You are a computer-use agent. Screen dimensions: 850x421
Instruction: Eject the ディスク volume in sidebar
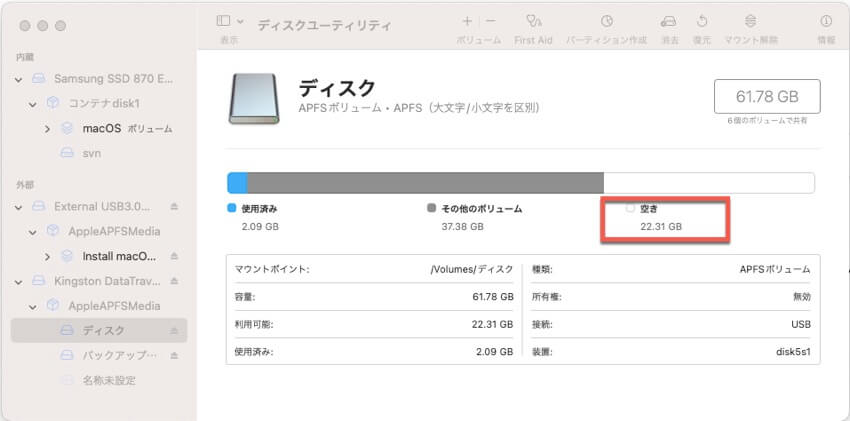coord(174,330)
